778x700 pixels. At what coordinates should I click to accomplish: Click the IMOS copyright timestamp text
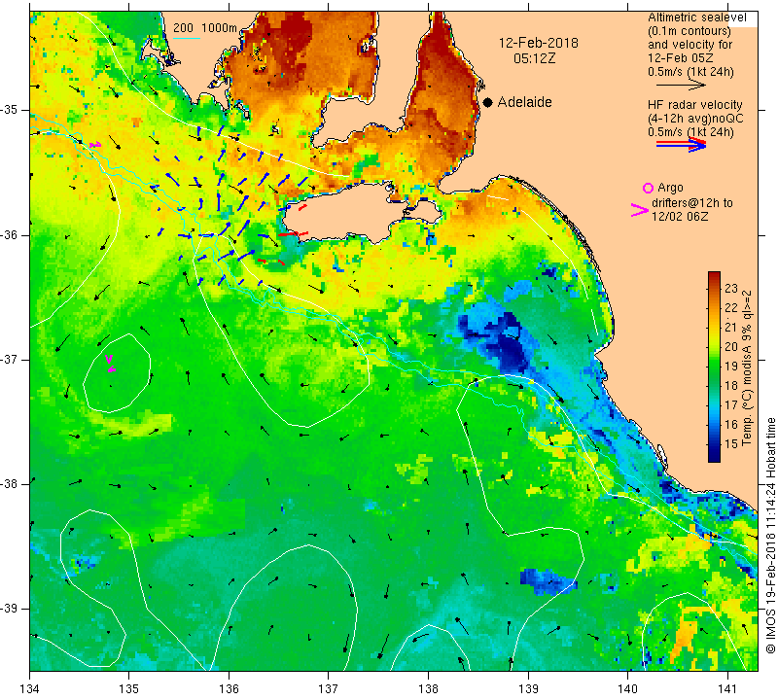point(770,536)
